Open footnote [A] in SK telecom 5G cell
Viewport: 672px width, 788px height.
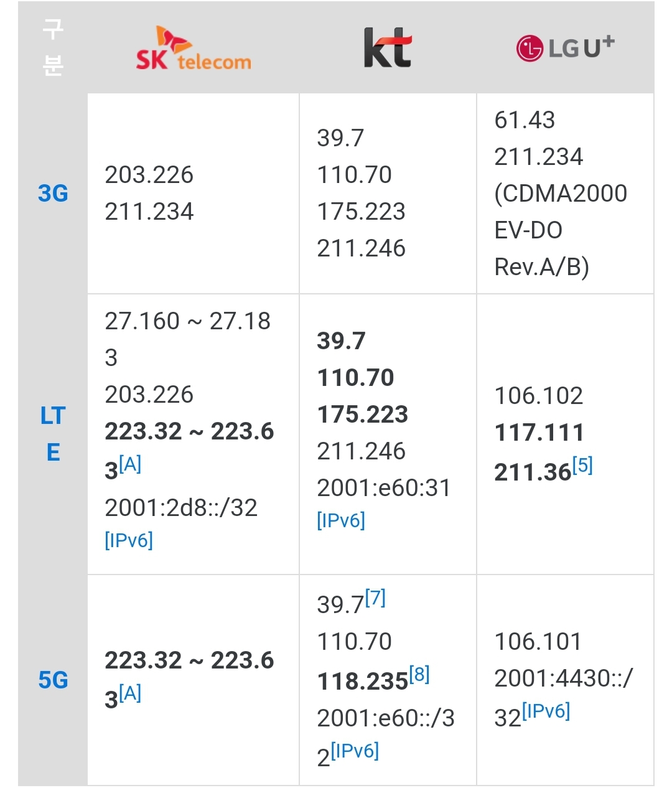point(130,693)
